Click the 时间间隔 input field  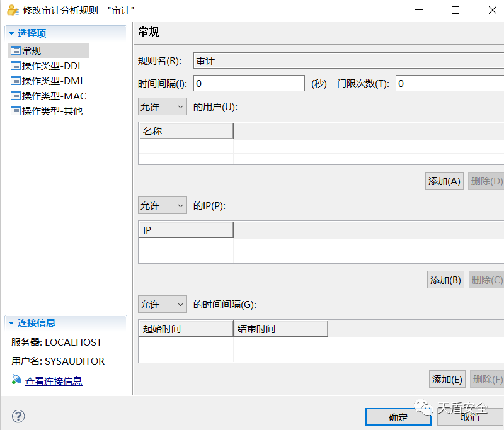249,83
